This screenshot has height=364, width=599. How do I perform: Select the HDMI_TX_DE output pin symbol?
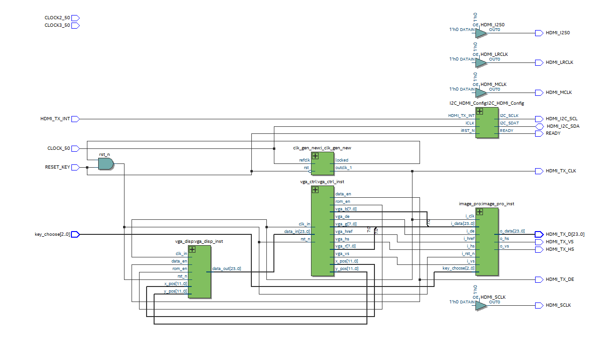coord(539,279)
